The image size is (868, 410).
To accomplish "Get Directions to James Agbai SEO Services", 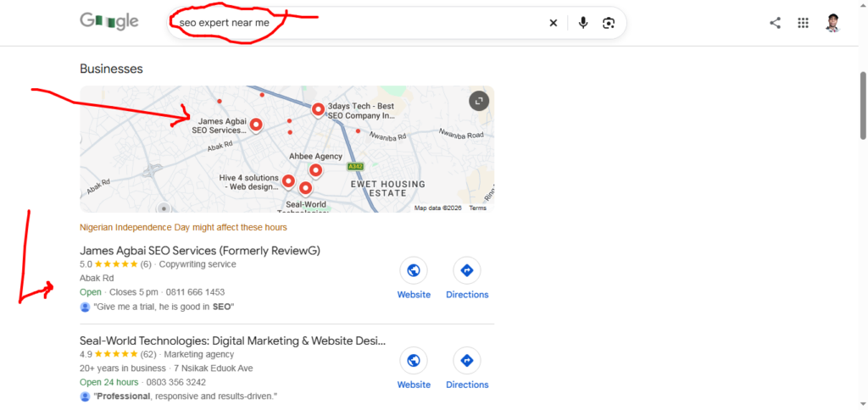I will tap(467, 279).
